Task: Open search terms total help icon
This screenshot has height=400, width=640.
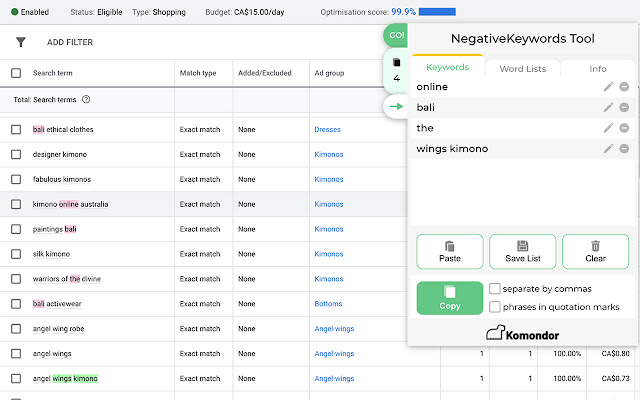Action: click(86, 100)
